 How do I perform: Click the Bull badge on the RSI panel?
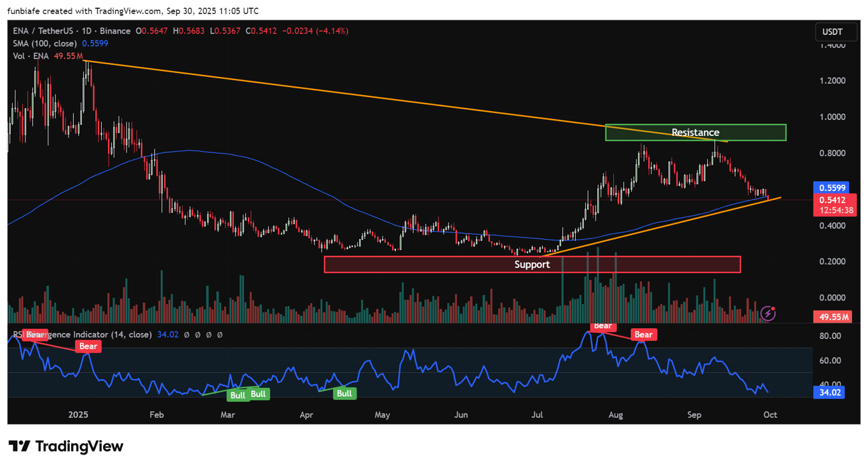coord(238,395)
